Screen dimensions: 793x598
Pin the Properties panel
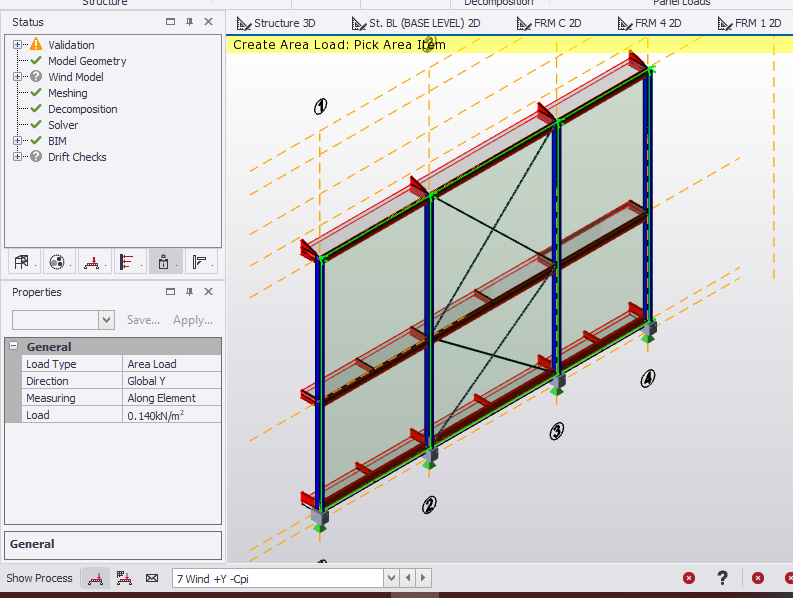click(190, 292)
